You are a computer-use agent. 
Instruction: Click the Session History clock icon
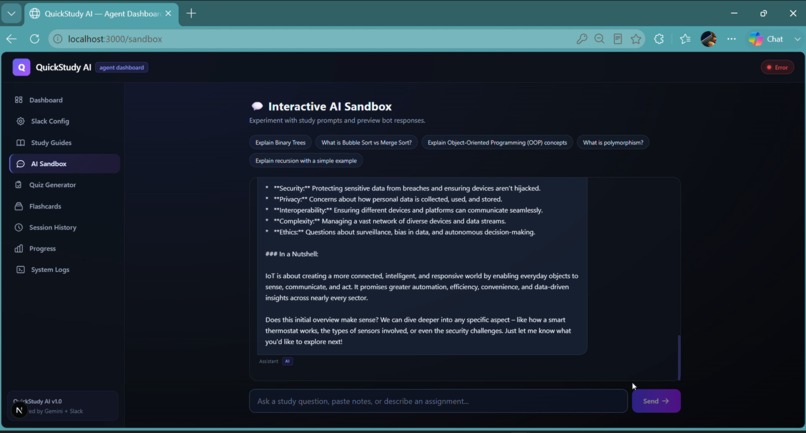pyautogui.click(x=19, y=227)
